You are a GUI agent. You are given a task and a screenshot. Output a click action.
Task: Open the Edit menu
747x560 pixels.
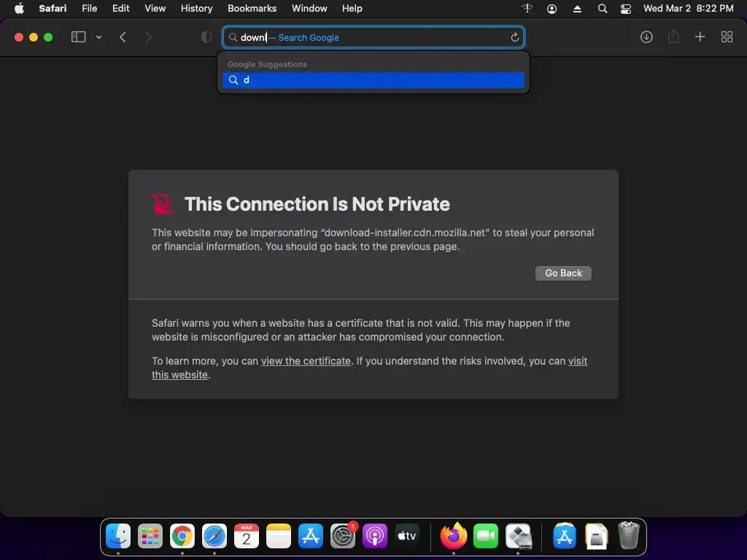point(120,9)
